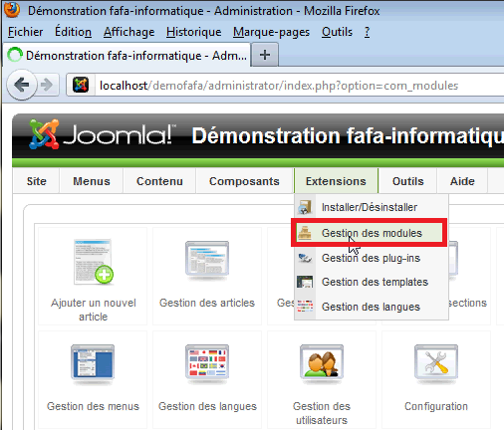The image size is (504, 430).
Task: Open the Fichier menu
Action: pyautogui.click(x=25, y=32)
